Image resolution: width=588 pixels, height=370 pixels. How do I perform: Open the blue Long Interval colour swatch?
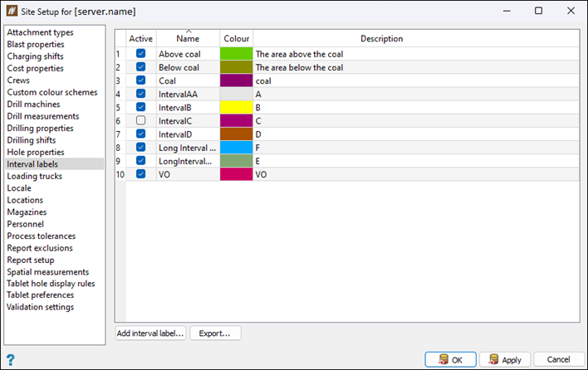pyautogui.click(x=236, y=148)
